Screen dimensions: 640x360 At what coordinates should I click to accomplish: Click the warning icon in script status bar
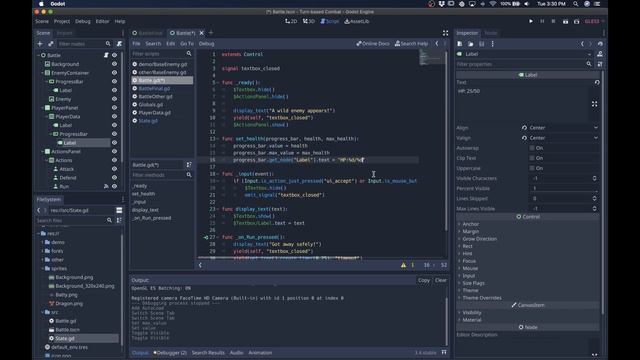click(x=403, y=265)
